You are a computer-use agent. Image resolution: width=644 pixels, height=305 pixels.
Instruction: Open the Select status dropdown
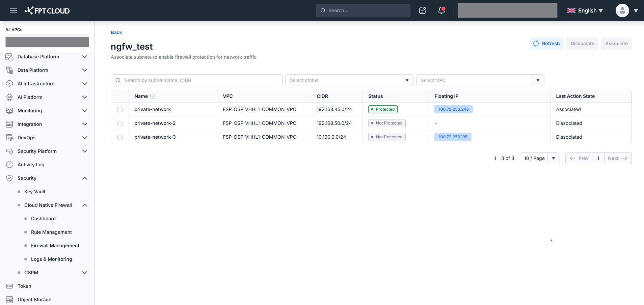click(349, 80)
